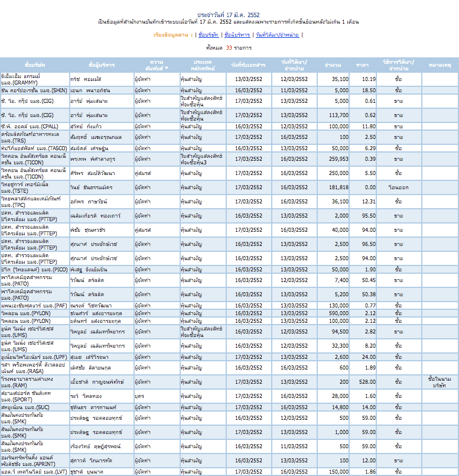Click the หมายเหตุ column header

click(440, 65)
